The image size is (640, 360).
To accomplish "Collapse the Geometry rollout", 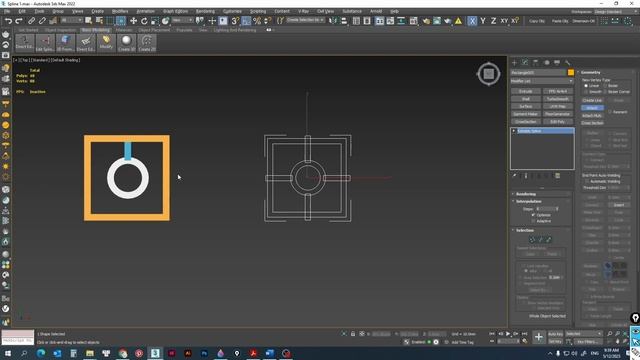I will click(x=590, y=72).
